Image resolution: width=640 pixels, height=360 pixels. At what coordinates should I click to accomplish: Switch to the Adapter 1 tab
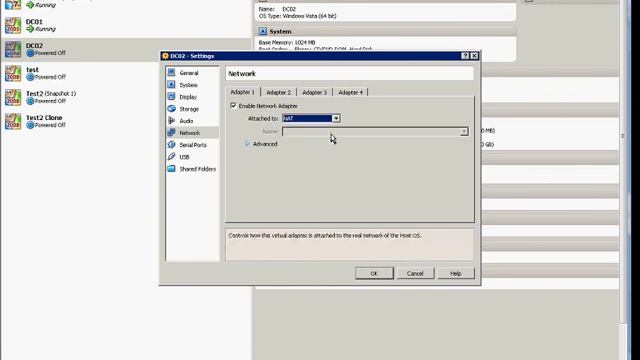242,92
